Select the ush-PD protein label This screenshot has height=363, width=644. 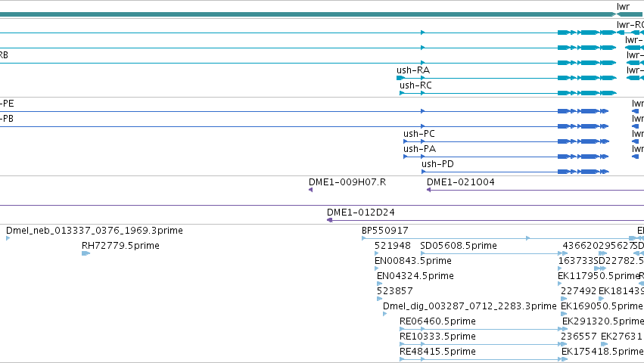click(437, 164)
